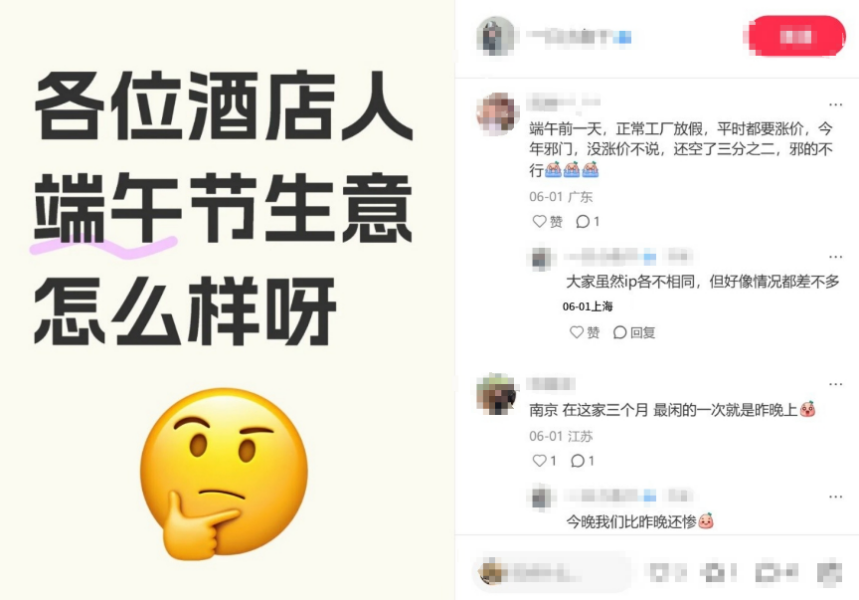Reply to the Shanghai 06-01 comment
This screenshot has height=600, width=859.
click(634, 332)
